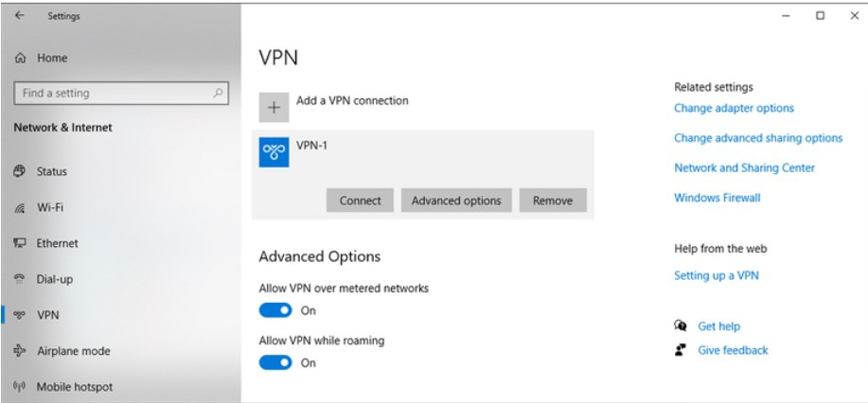This screenshot has height=403, width=868.
Task: Click the Wi-Fi icon in sidebar
Action: tap(20, 208)
